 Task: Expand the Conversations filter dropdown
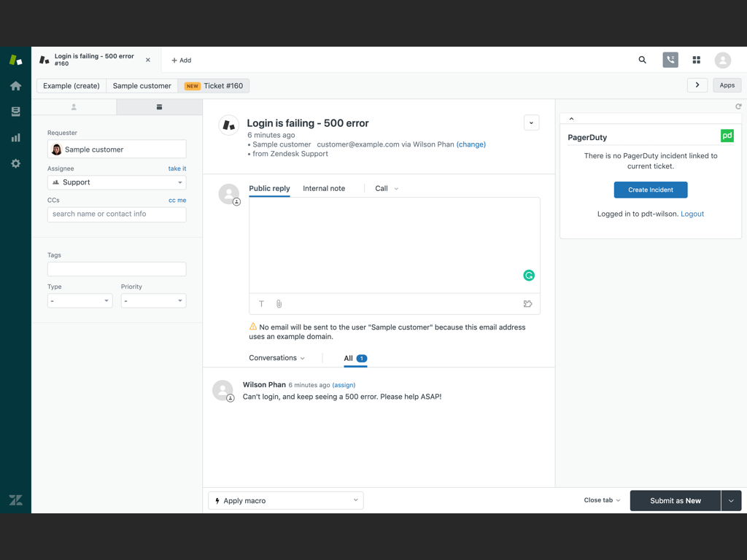277,358
